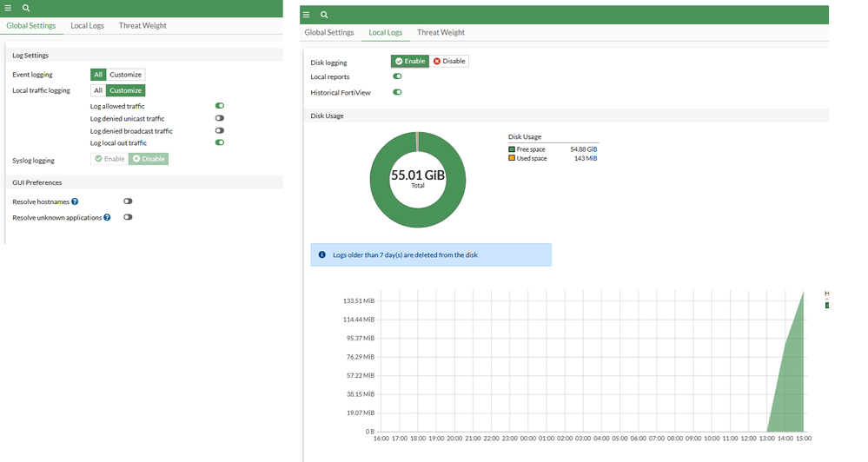The image size is (868, 462).
Task: Click search icon in left panel header
Action: coord(26,8)
